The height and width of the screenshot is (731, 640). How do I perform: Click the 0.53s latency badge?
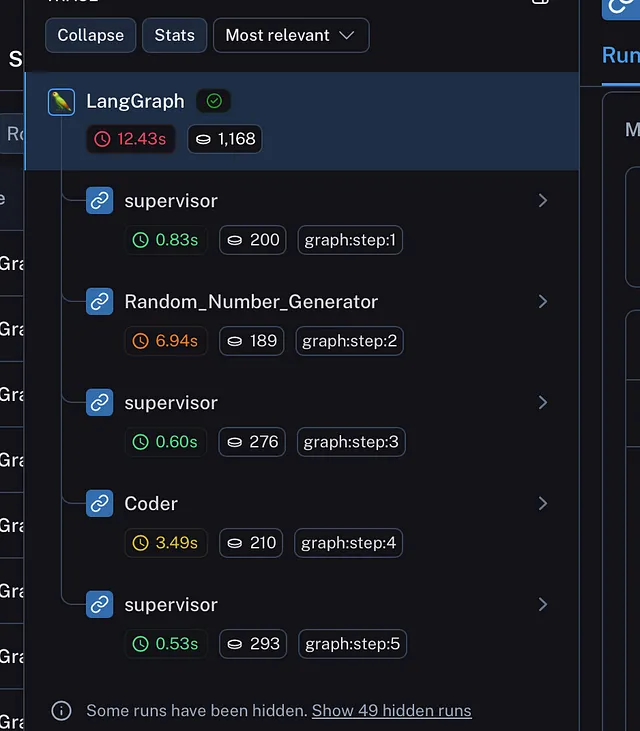[166, 644]
